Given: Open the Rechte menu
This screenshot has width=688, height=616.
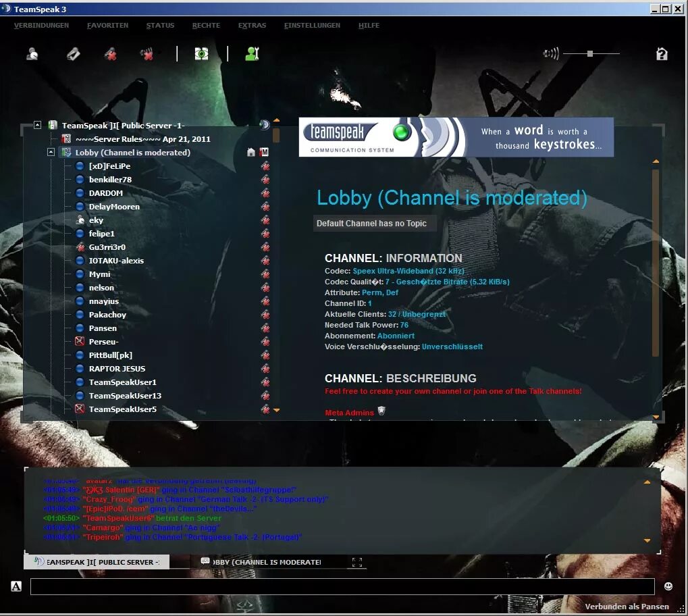Looking at the screenshot, I should click(206, 26).
